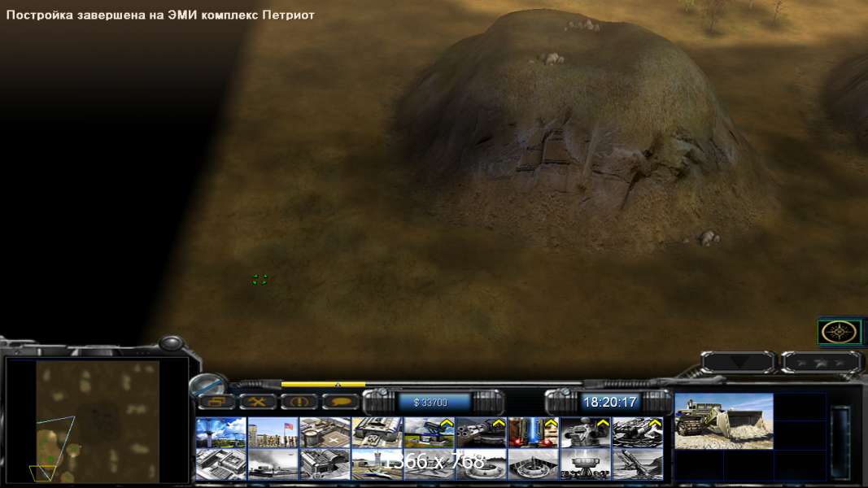Viewport: 868px width, 488px height.
Task: Select the helipad supply building icon
Action: (x=325, y=433)
